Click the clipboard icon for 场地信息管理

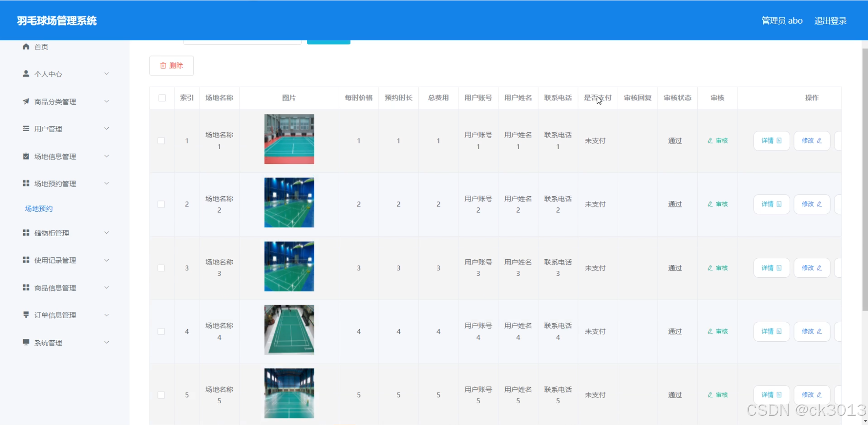pos(26,156)
